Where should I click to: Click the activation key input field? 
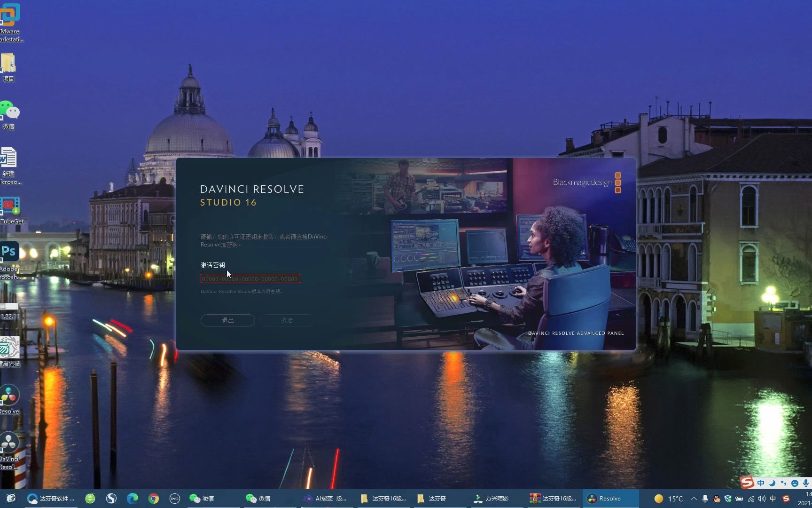pyautogui.click(x=250, y=279)
